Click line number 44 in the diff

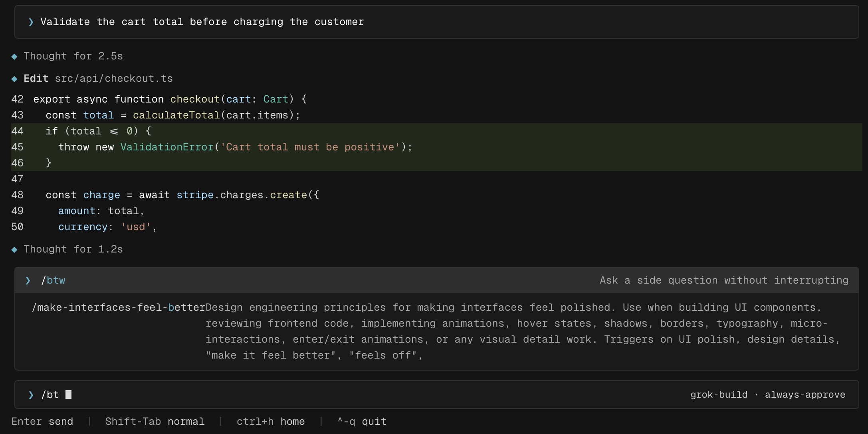pyautogui.click(x=18, y=131)
